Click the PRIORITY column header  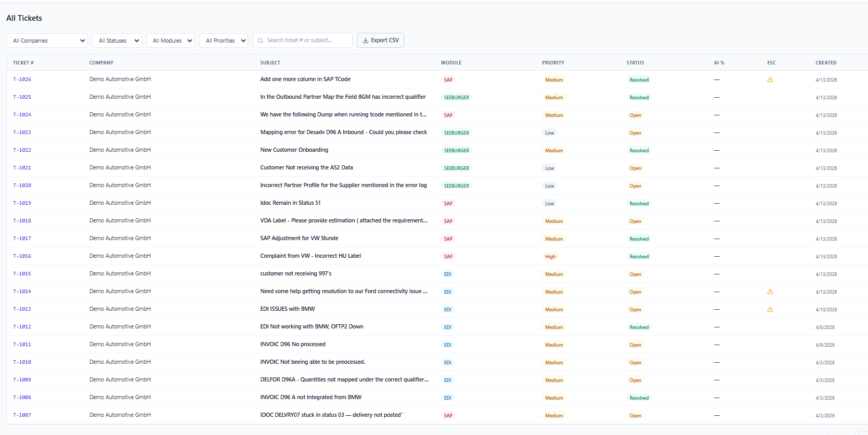pyautogui.click(x=553, y=63)
